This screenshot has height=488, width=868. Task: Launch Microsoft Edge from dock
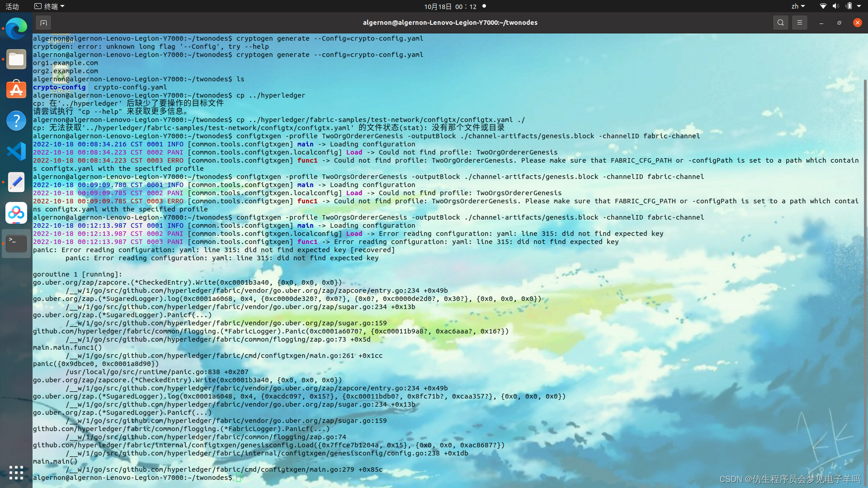tap(16, 29)
